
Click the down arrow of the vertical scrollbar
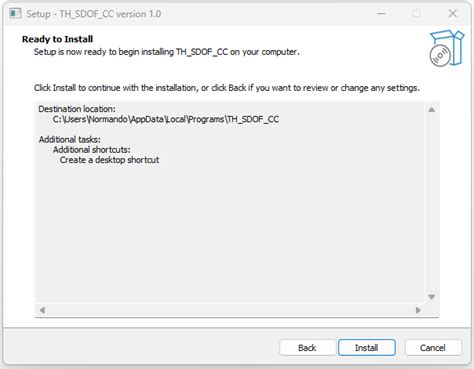431,297
